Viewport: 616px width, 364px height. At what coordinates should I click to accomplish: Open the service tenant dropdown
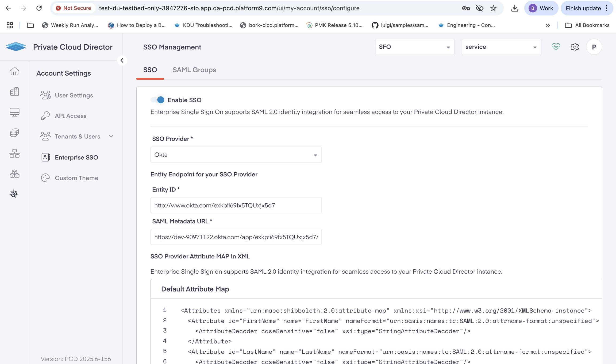click(x=501, y=47)
